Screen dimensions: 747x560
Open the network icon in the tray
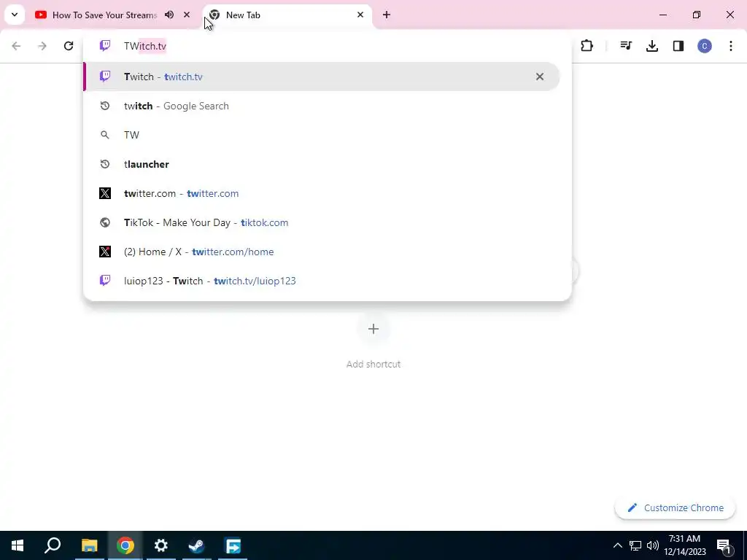(635, 545)
